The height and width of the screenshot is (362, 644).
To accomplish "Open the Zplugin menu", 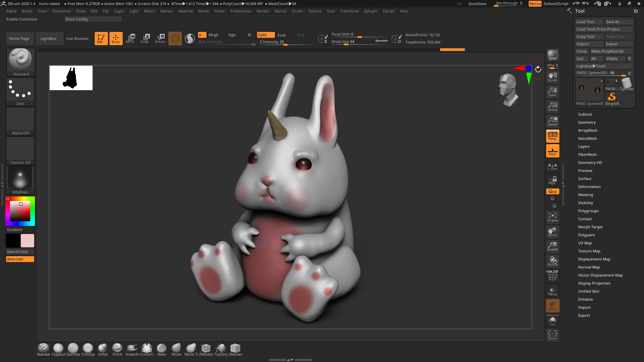I will coord(370,11).
